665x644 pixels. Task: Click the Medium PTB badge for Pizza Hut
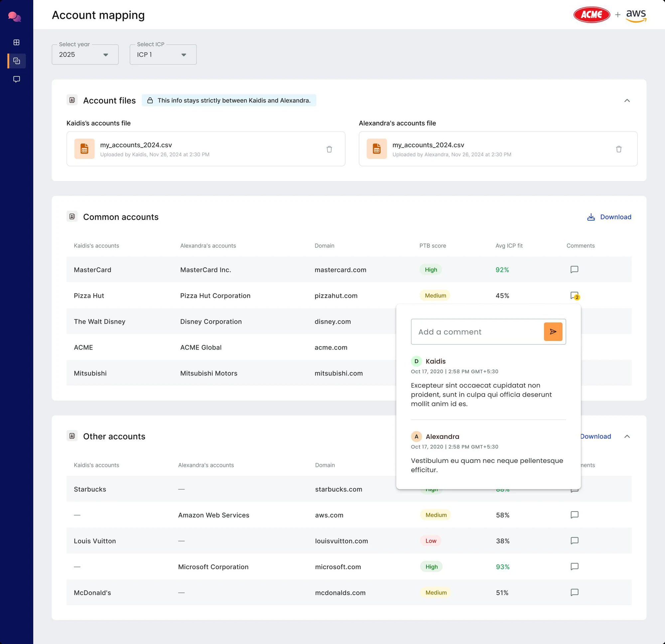435,296
